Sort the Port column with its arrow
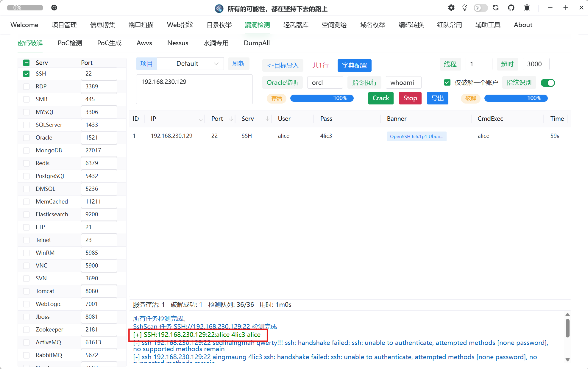 pos(231,119)
